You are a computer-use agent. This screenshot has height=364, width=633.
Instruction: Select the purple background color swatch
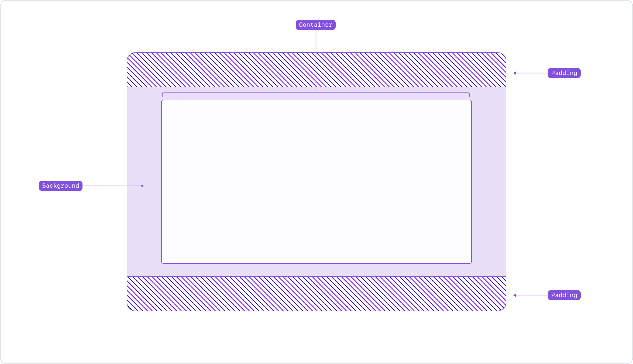tap(142, 186)
